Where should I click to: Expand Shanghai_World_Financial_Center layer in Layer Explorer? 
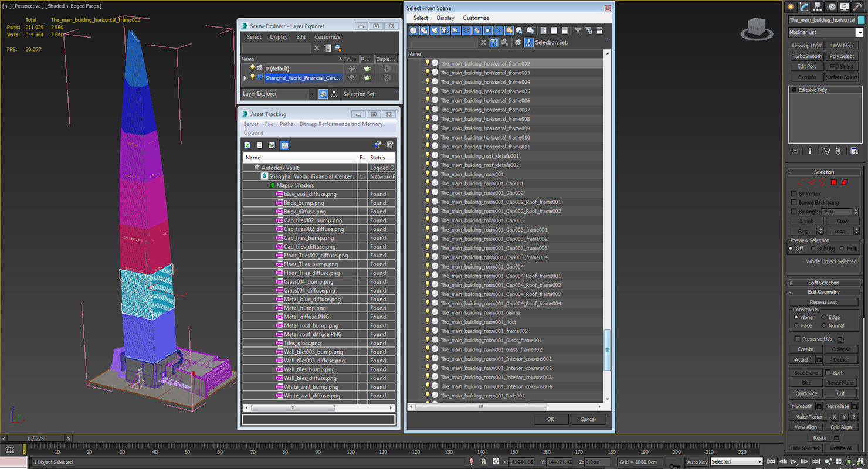click(245, 77)
